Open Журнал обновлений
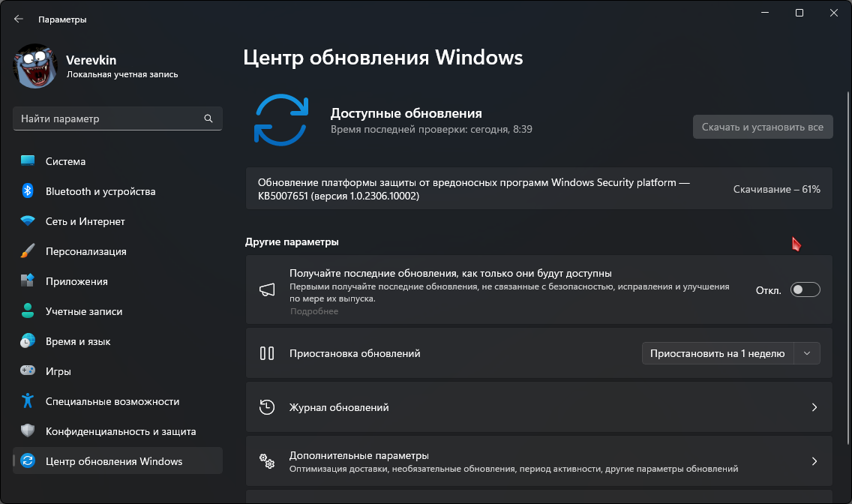The image size is (852, 504). coord(538,406)
